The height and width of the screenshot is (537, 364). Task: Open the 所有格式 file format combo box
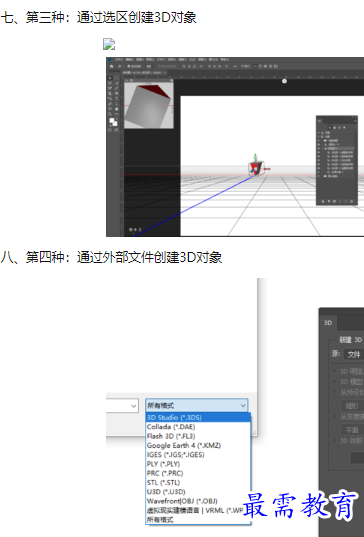point(197,405)
